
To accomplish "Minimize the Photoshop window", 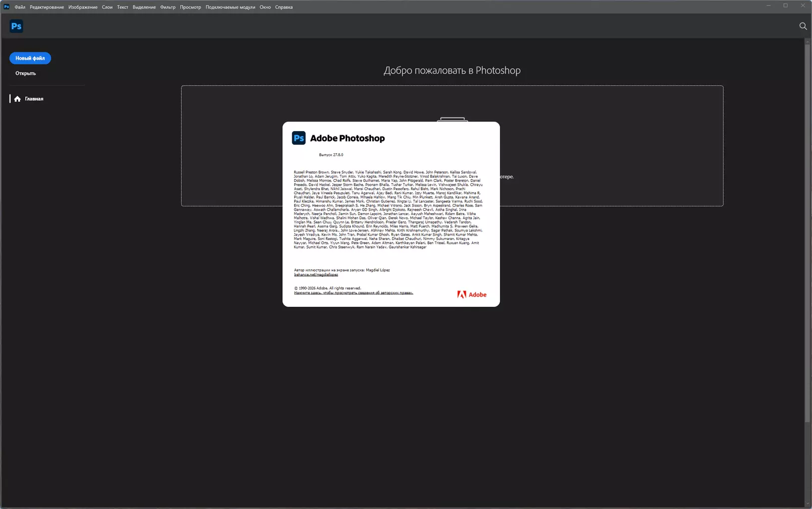I will pos(769,5).
